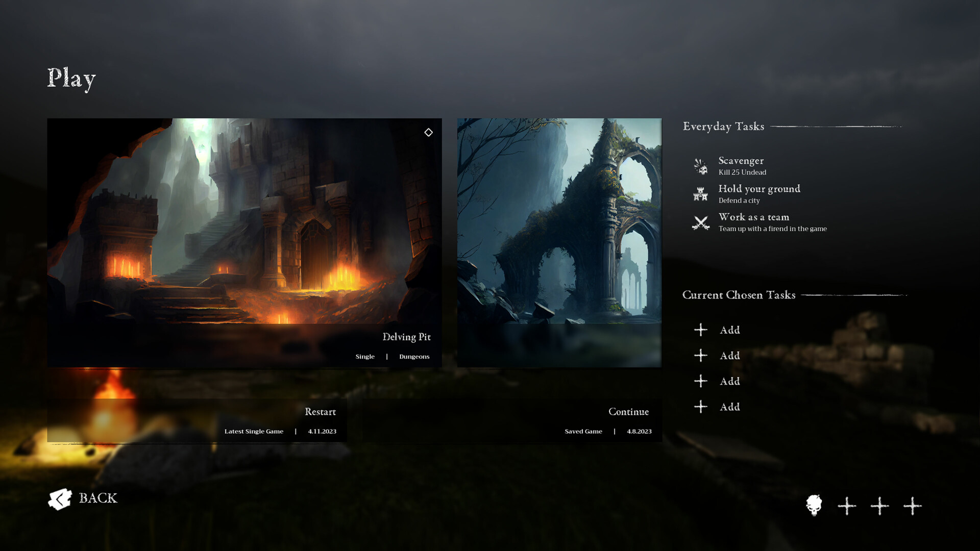
Task: Select the middle cross icon at bottom right
Action: (x=879, y=505)
